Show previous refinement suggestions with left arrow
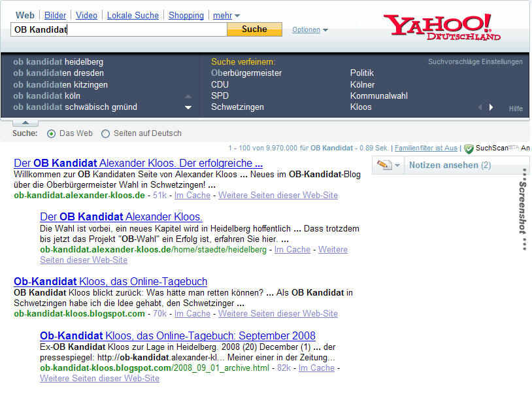The image size is (532, 395). pyautogui.click(x=480, y=107)
